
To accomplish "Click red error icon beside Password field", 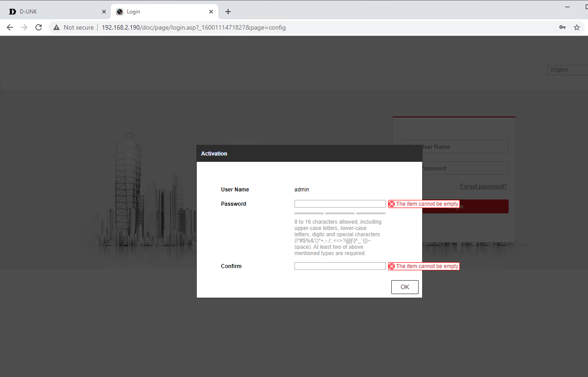I will (x=392, y=204).
